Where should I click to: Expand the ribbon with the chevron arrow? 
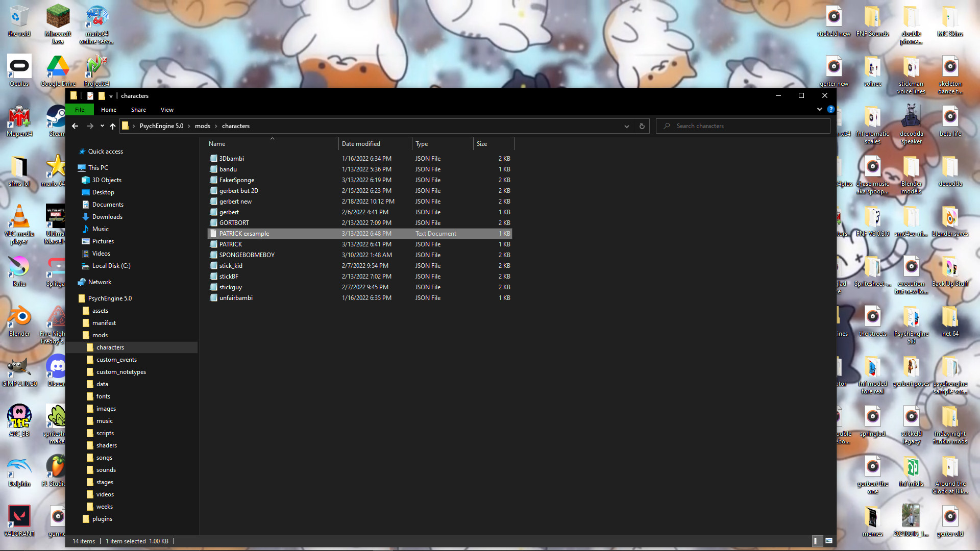(819, 109)
